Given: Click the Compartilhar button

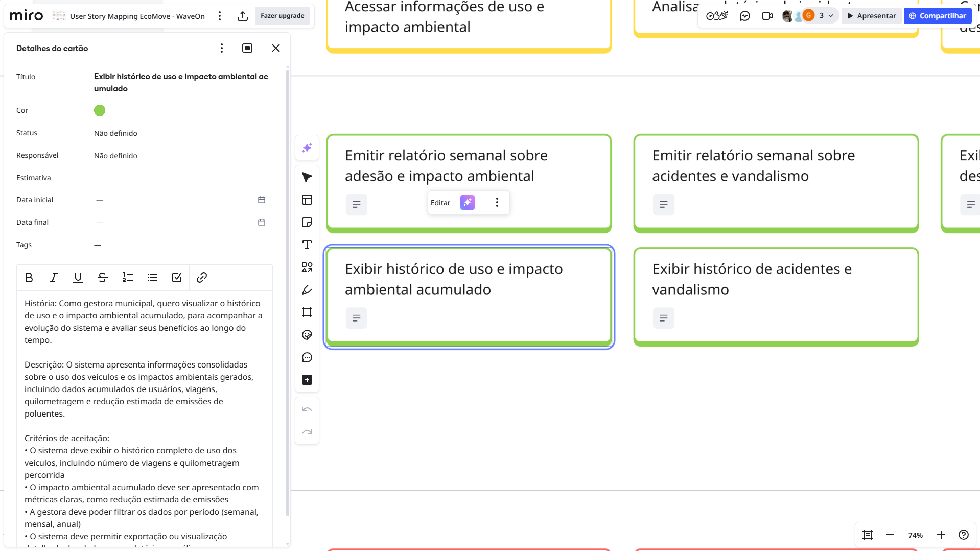Looking at the screenshot, I should (x=938, y=16).
